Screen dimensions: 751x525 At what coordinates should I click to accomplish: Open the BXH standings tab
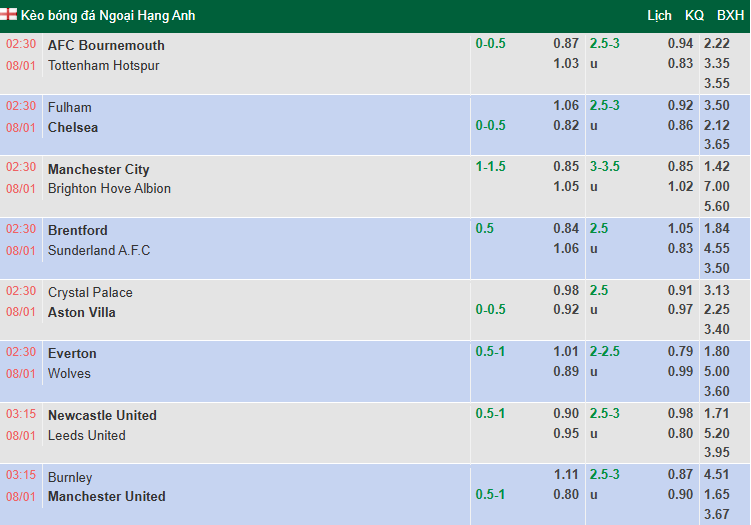730,15
